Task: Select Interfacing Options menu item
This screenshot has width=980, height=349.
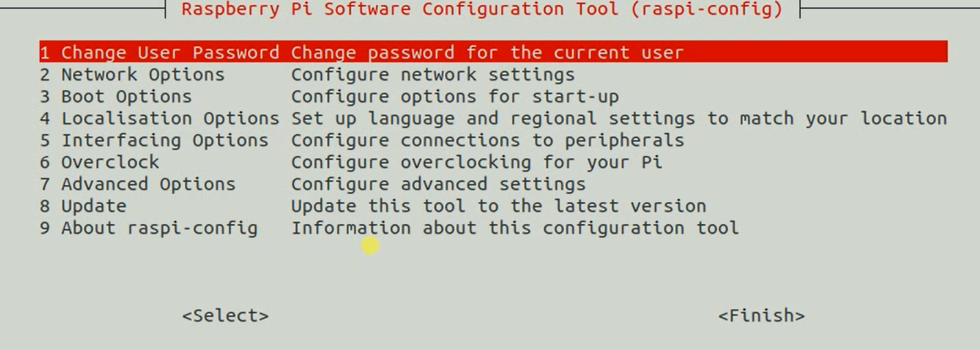Action: (x=154, y=140)
